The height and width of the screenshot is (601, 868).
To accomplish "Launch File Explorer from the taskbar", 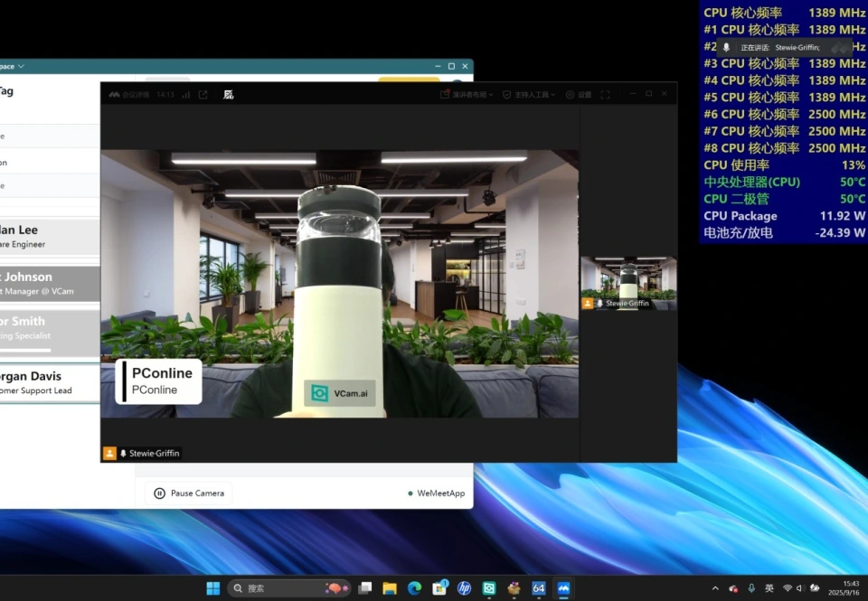I will pyautogui.click(x=390, y=588).
